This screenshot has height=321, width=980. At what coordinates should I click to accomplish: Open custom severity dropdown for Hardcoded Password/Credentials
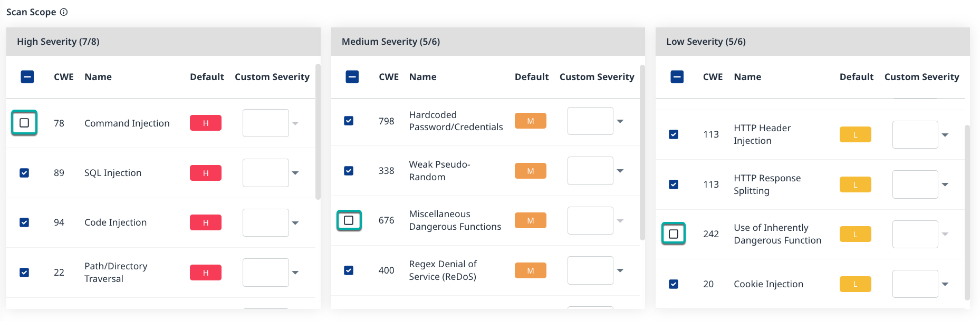620,121
